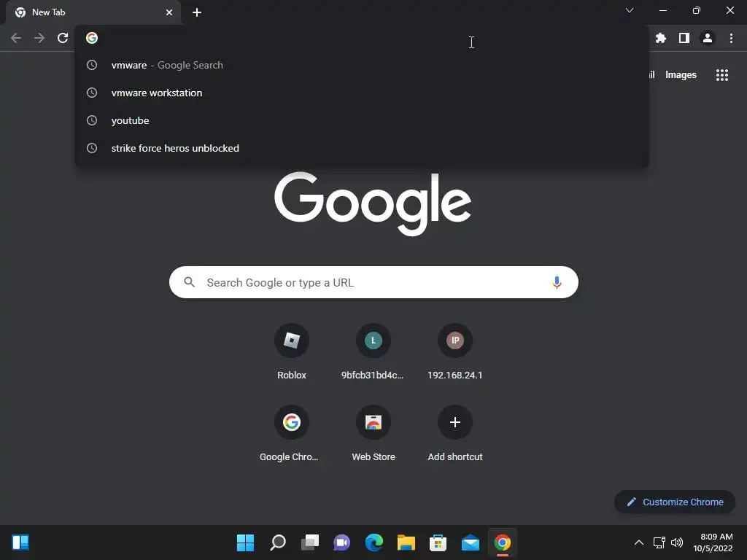Toggle the Chrome side panel icon
The height and width of the screenshot is (560, 747).
click(684, 38)
